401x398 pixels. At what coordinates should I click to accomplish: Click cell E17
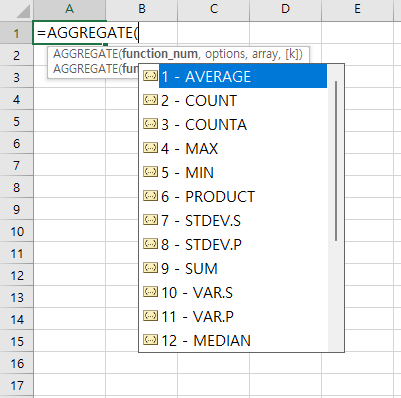(358, 385)
